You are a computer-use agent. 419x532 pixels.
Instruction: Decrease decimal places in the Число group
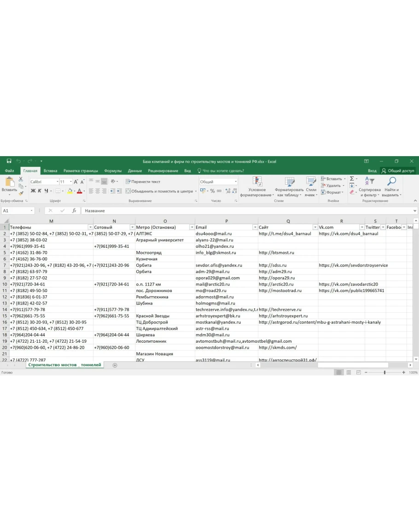click(234, 191)
